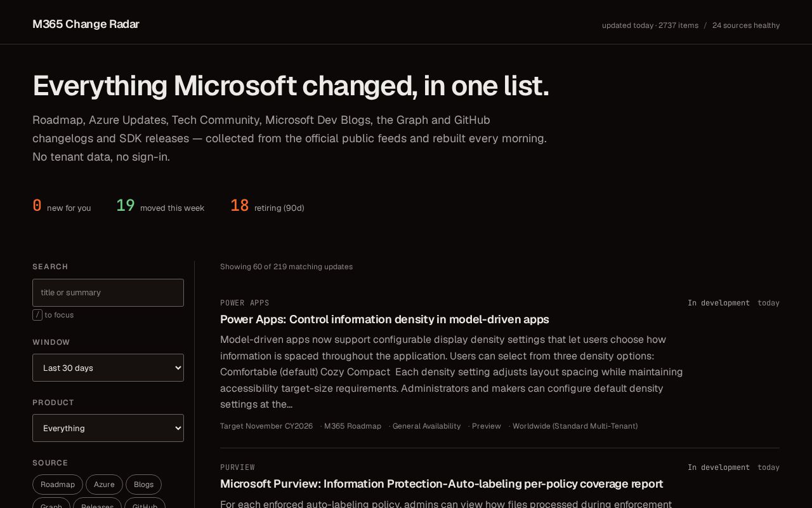The image size is (812, 508).
Task: Click the 19 moved this week counter
Action: click(x=160, y=206)
